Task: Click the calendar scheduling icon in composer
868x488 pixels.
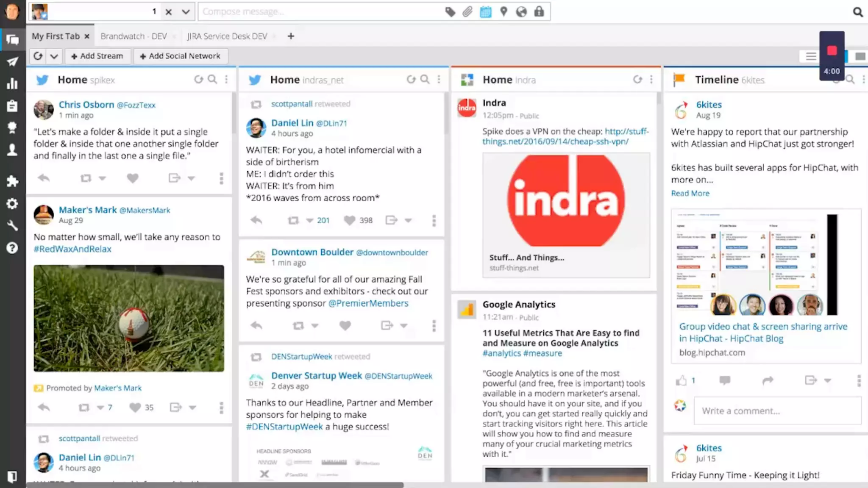Action: click(x=486, y=12)
